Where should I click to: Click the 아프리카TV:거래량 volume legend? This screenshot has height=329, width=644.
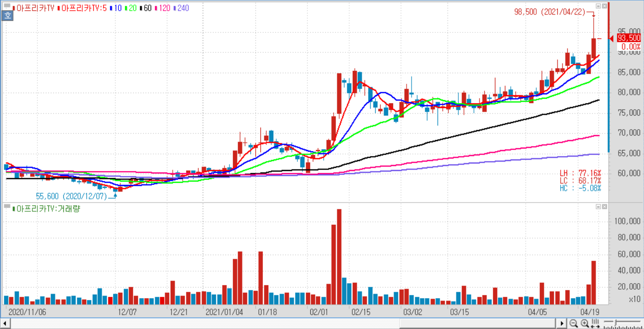click(x=47, y=208)
